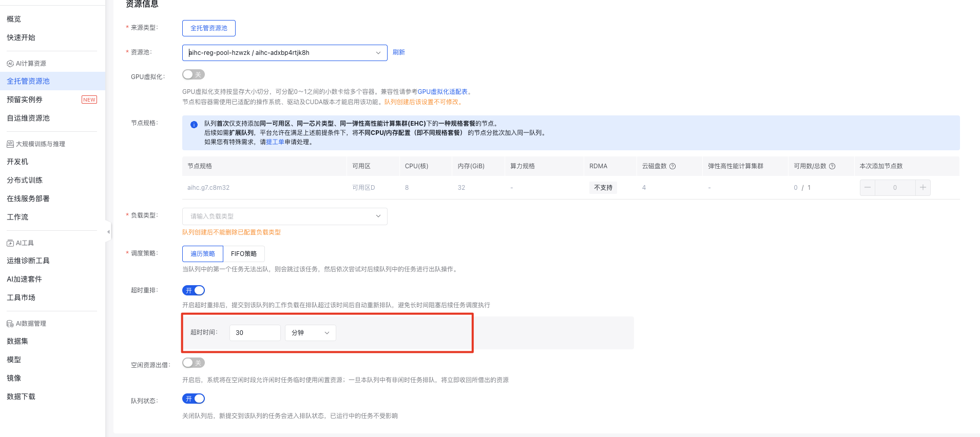Click the help icon next to 可用数/总数
Image resolution: width=980 pixels, height=437 pixels.
(832, 166)
